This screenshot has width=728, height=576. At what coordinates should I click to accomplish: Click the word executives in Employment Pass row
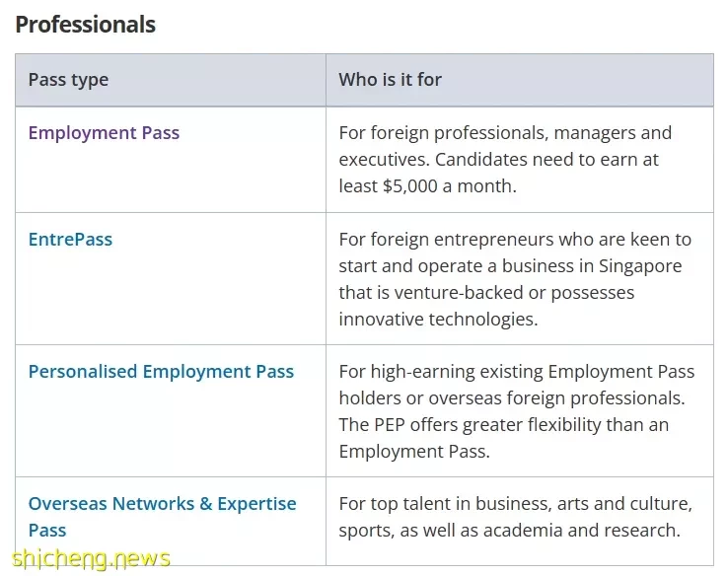pyautogui.click(x=385, y=160)
